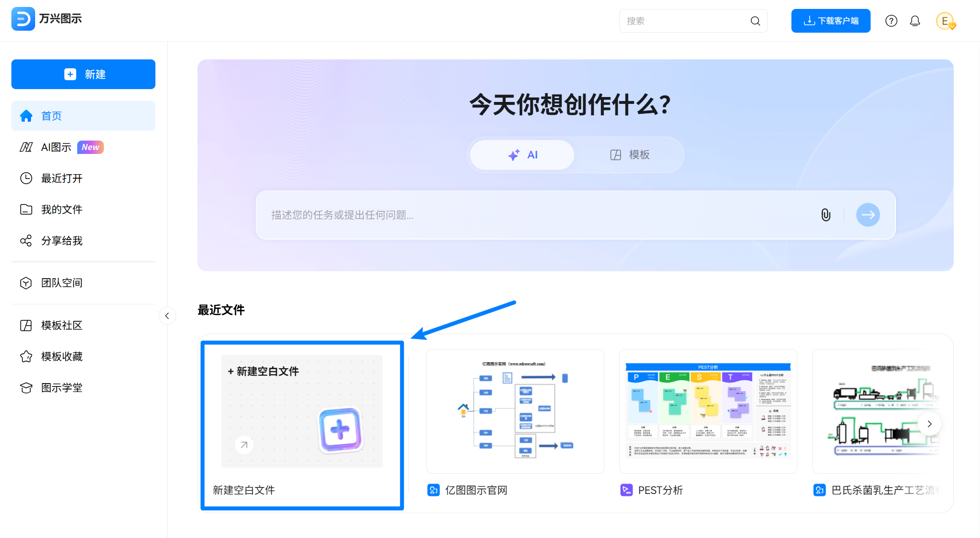Click the 新建空白文件 card thumbnail
Viewport: 980px width, 538px height.
click(x=302, y=411)
